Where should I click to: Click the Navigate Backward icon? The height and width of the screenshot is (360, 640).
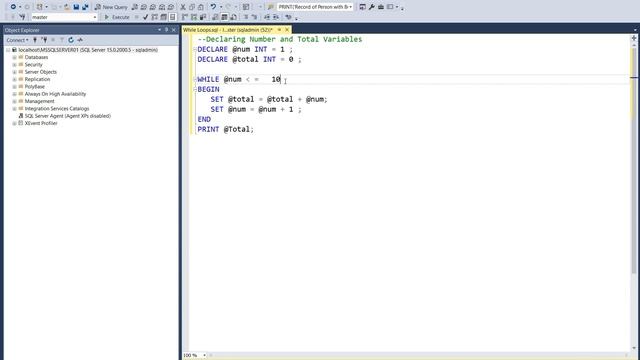pyautogui.click(x=13, y=7)
